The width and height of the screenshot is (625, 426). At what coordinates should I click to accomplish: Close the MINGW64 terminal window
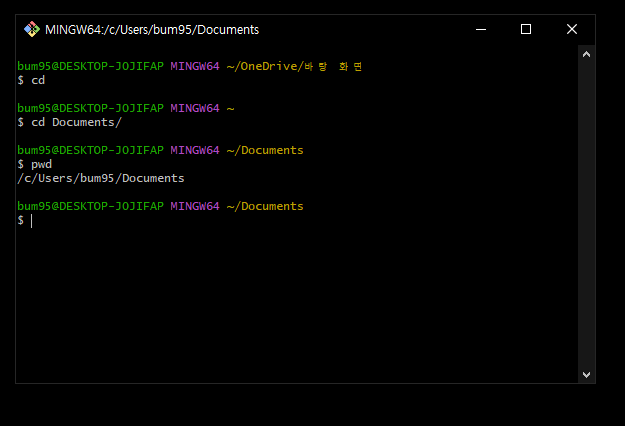click(x=572, y=29)
